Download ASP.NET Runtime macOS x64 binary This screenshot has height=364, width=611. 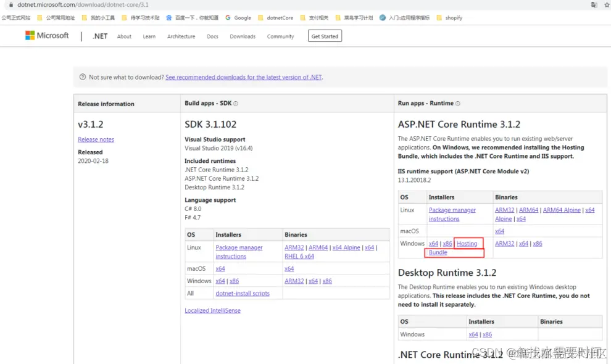click(499, 231)
